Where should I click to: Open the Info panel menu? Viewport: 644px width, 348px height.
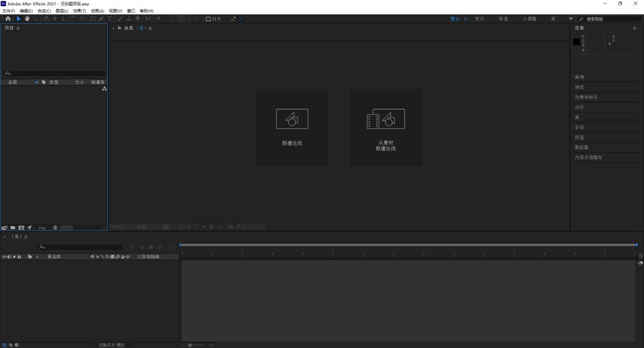pos(634,27)
